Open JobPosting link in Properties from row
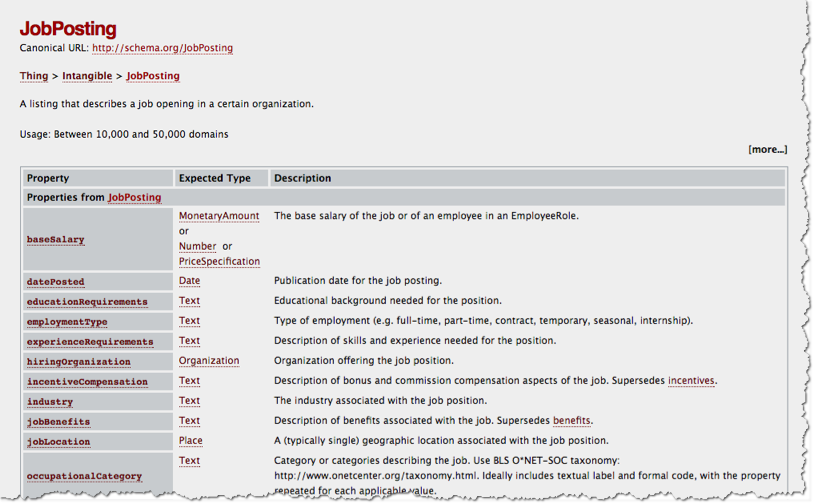 click(x=134, y=197)
